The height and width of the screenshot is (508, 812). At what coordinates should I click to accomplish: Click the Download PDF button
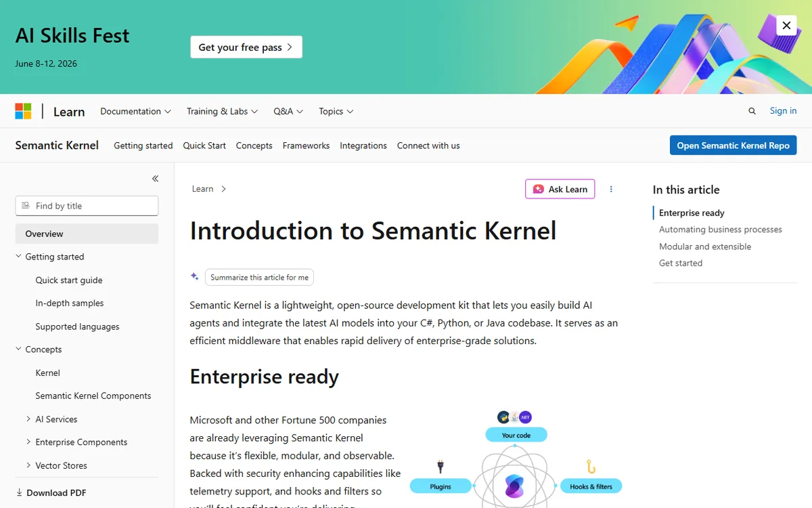51,492
